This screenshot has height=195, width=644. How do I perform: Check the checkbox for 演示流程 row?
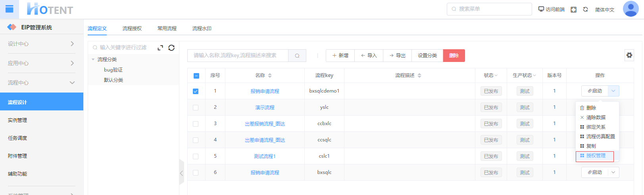coord(196,108)
